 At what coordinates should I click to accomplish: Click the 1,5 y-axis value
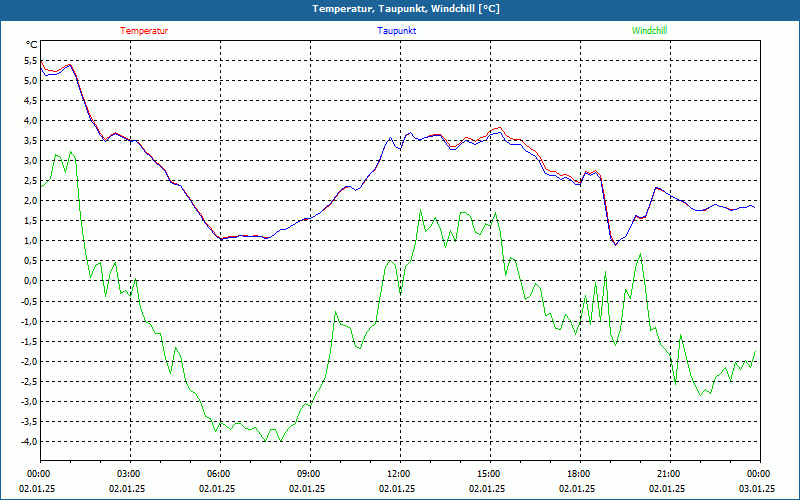coord(31,221)
